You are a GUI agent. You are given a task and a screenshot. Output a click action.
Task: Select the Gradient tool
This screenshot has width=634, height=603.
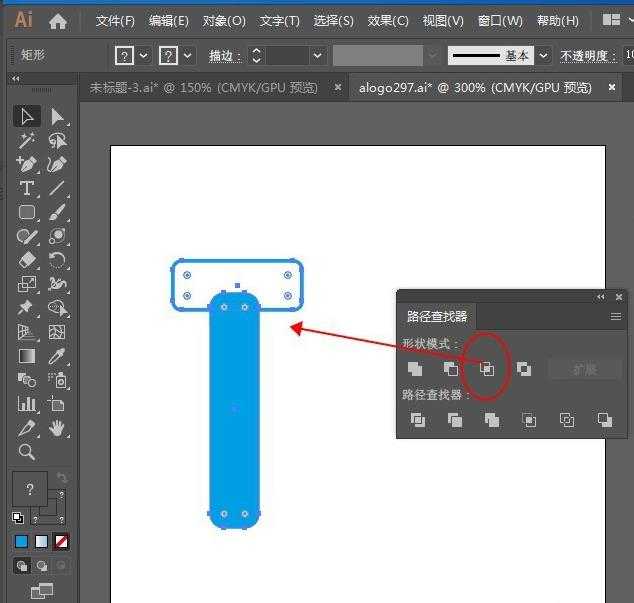[x=27, y=356]
